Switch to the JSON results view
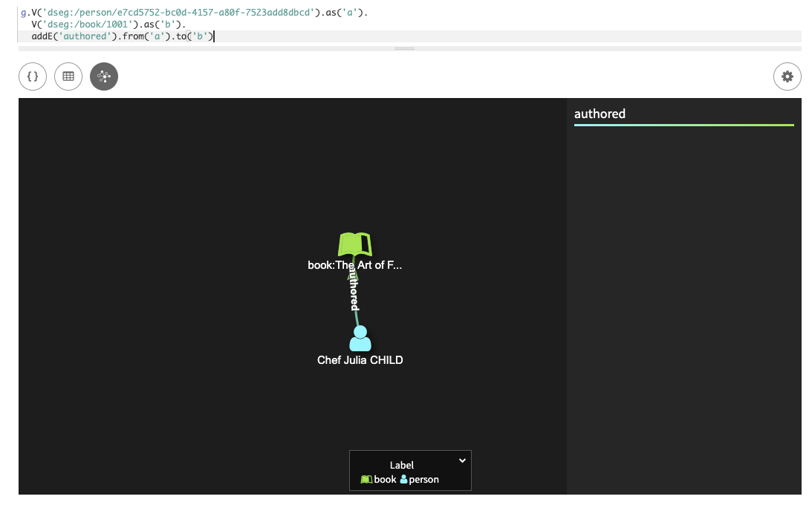Screen dimensions: 812x505 32,76
